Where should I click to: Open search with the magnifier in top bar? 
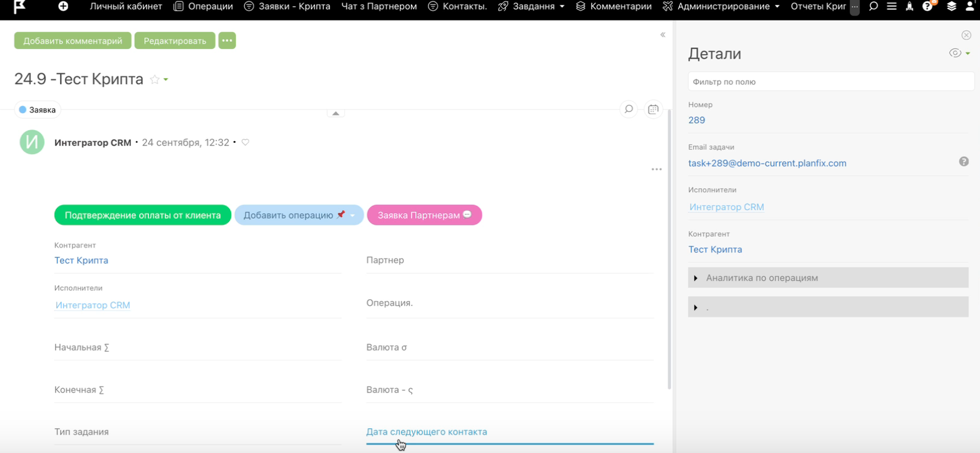(x=873, y=6)
